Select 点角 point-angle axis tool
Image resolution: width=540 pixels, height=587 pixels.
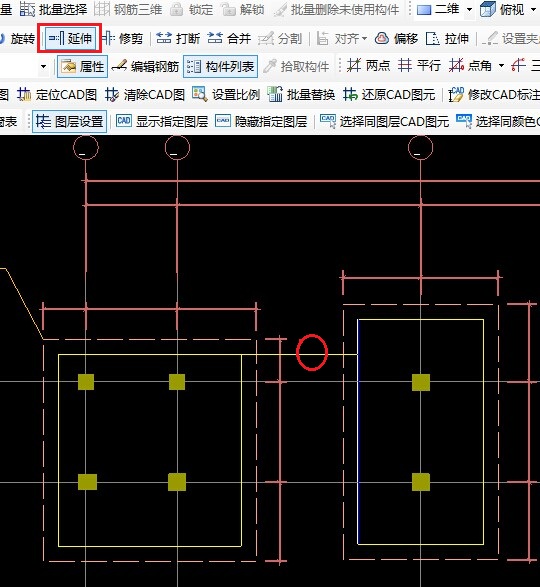pyautogui.click(x=470, y=66)
